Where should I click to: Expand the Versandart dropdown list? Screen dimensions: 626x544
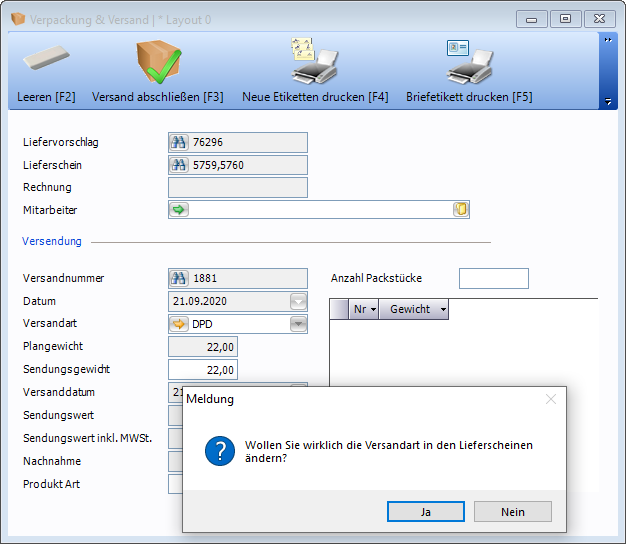click(298, 324)
